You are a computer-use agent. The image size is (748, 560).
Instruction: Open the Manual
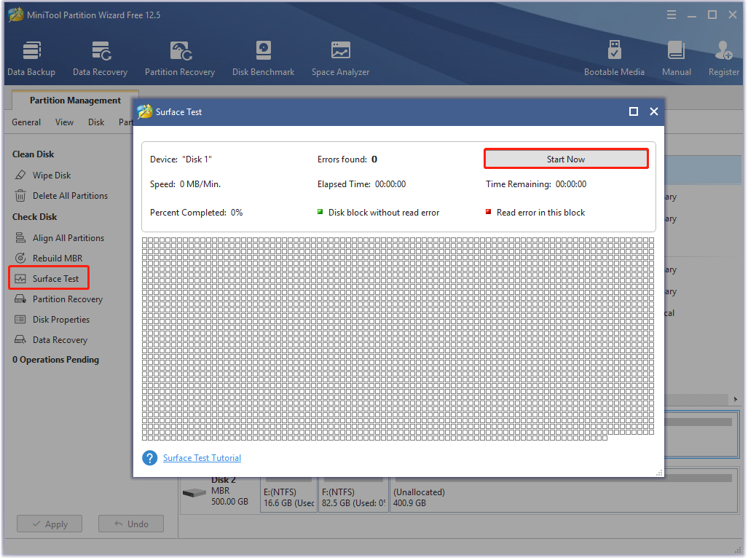point(677,58)
